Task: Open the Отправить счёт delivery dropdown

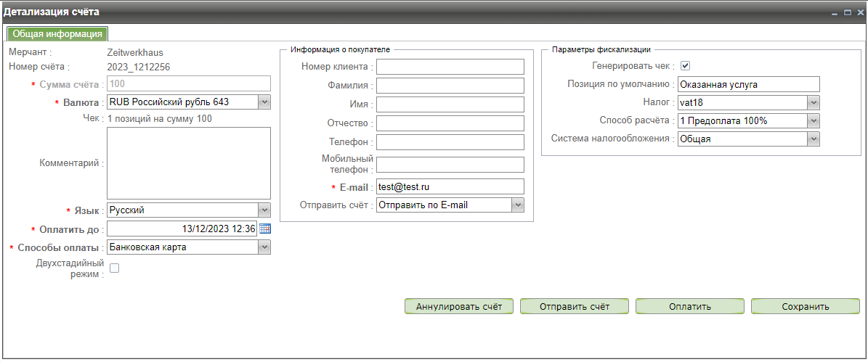Action: 517,205
